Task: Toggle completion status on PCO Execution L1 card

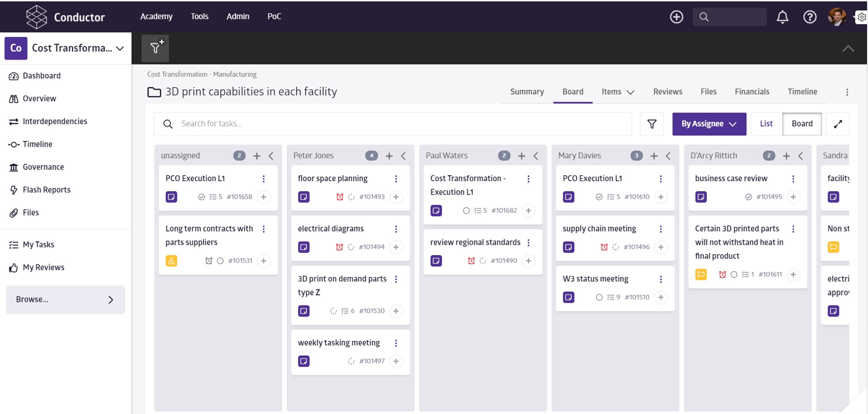Action: 201,197
